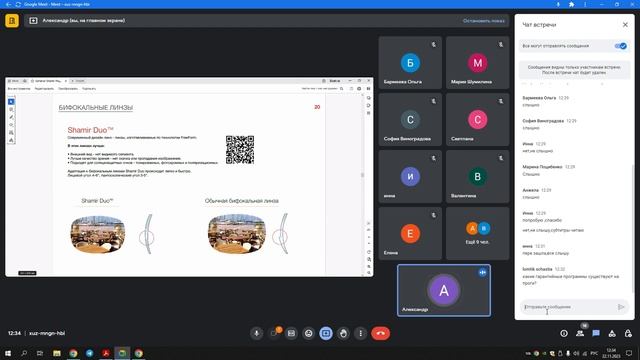Click the active Google Meet taskbar app
640x360 pixels.
(122, 353)
